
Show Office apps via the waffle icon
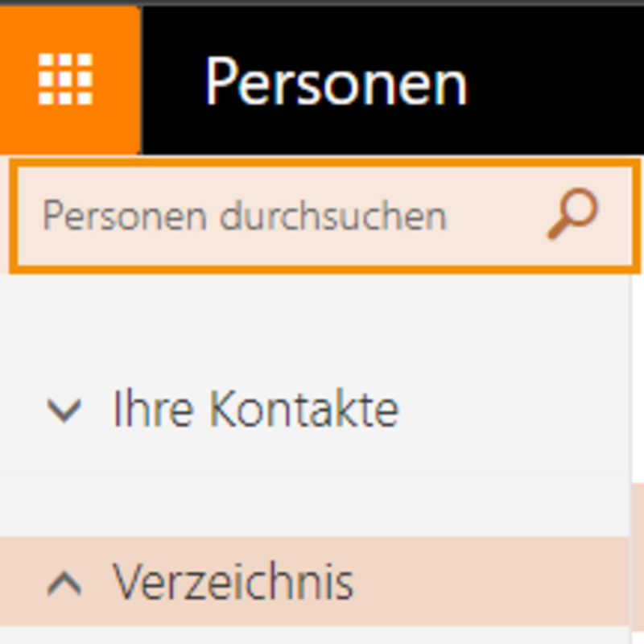[x=65, y=79]
